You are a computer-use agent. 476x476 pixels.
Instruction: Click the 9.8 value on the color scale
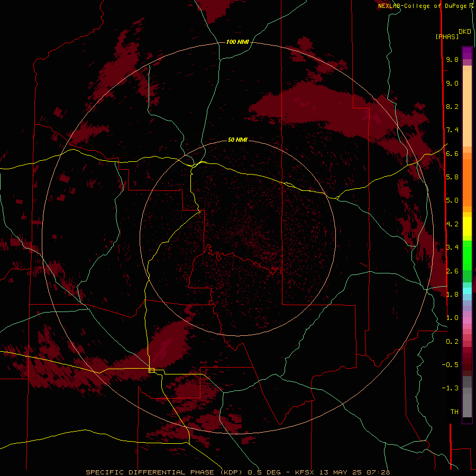pos(452,59)
